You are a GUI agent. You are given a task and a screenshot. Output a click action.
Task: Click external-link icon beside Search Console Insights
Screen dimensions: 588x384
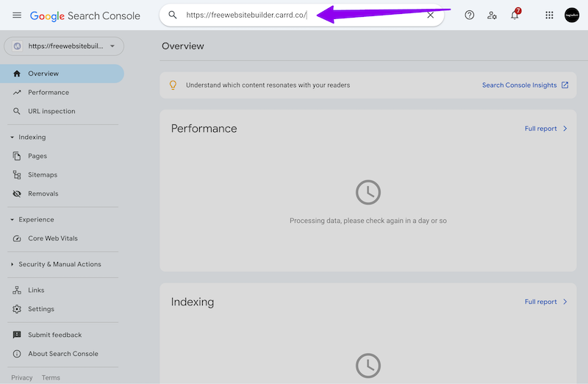(564, 85)
